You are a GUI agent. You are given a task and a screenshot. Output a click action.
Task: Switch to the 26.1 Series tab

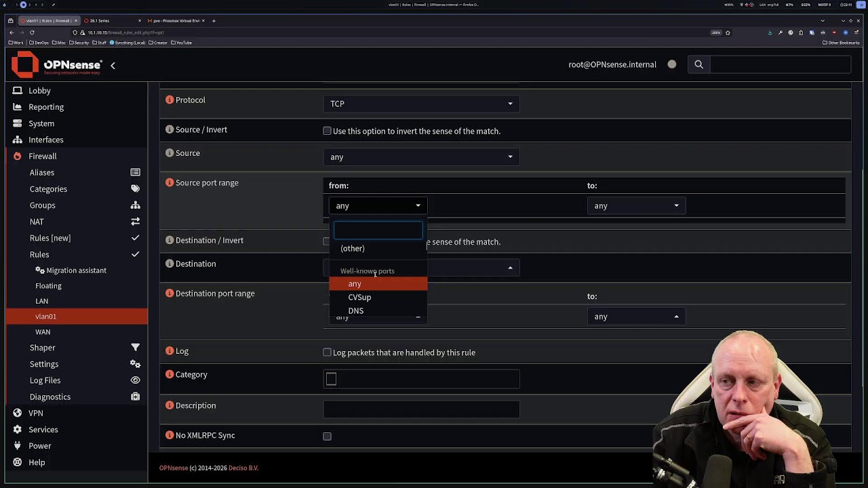(112, 21)
